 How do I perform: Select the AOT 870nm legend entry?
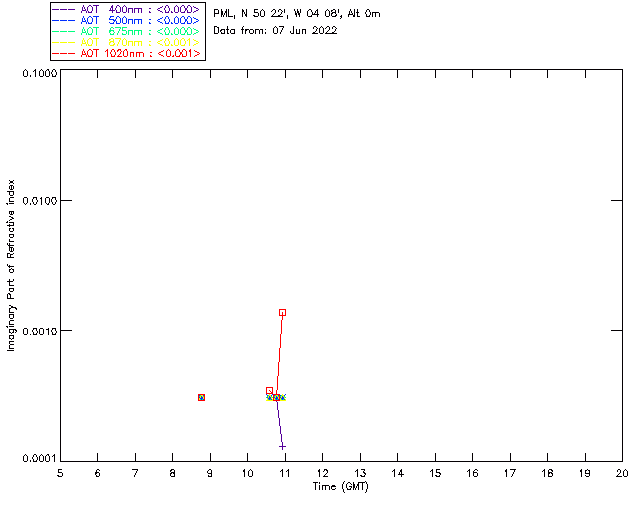[x=126, y=42]
